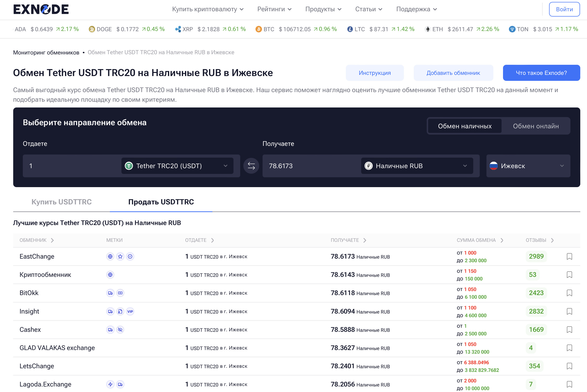
Task: Expand the Ижевск city selector
Action: (528, 166)
